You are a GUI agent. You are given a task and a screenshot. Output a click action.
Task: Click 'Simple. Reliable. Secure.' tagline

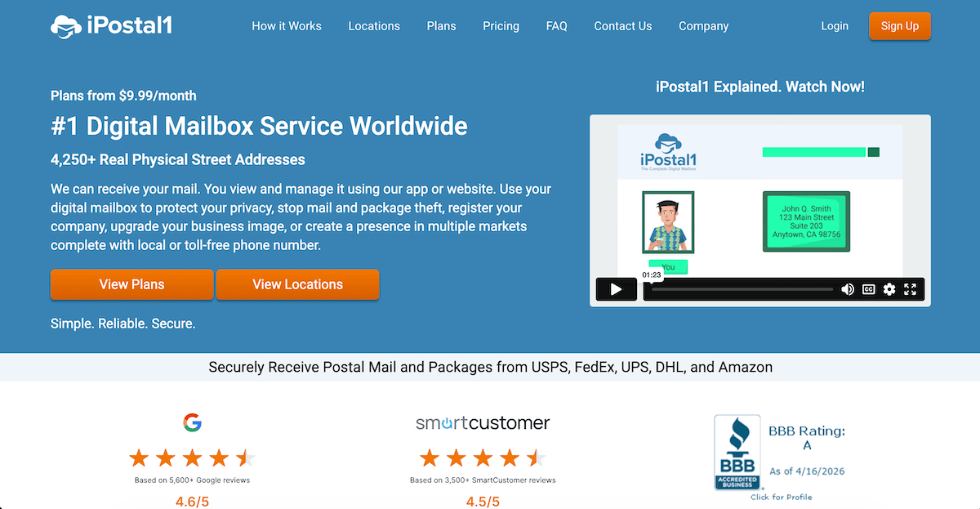coord(123,324)
